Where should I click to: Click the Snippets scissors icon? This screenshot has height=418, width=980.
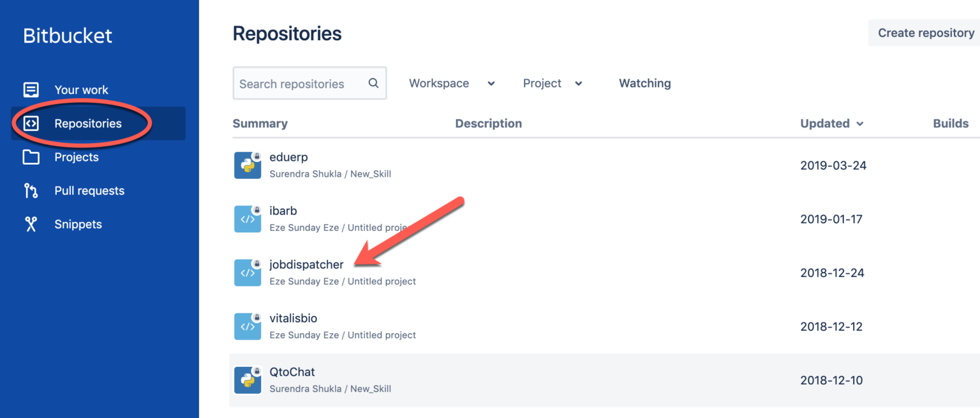30,224
